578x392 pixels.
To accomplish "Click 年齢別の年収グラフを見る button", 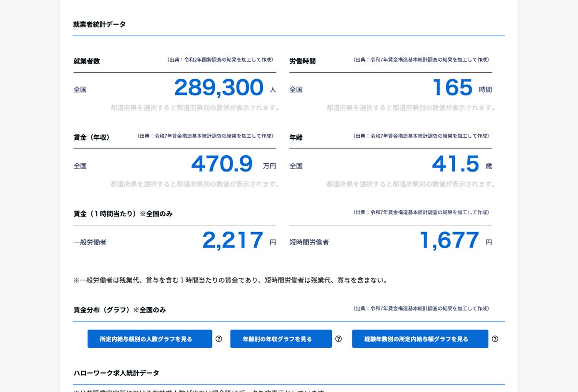I will coord(281,339).
